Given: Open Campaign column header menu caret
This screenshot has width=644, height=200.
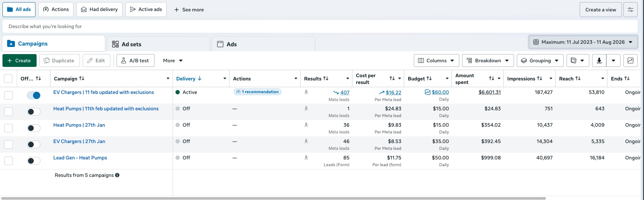Looking at the screenshot, I should point(168,79).
